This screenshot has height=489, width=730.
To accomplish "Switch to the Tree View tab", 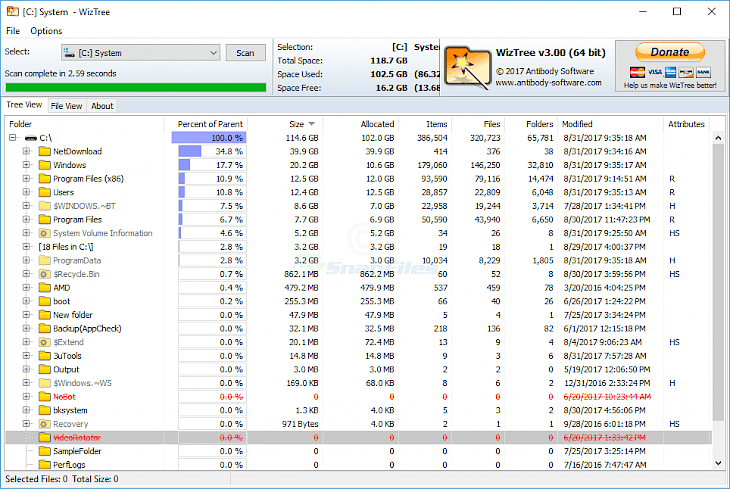I will point(24,105).
